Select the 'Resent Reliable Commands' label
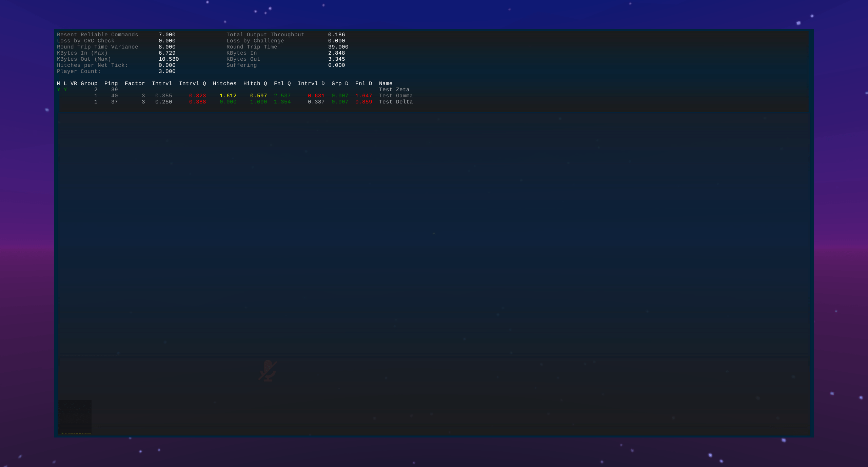The height and width of the screenshot is (467, 868). pos(98,35)
